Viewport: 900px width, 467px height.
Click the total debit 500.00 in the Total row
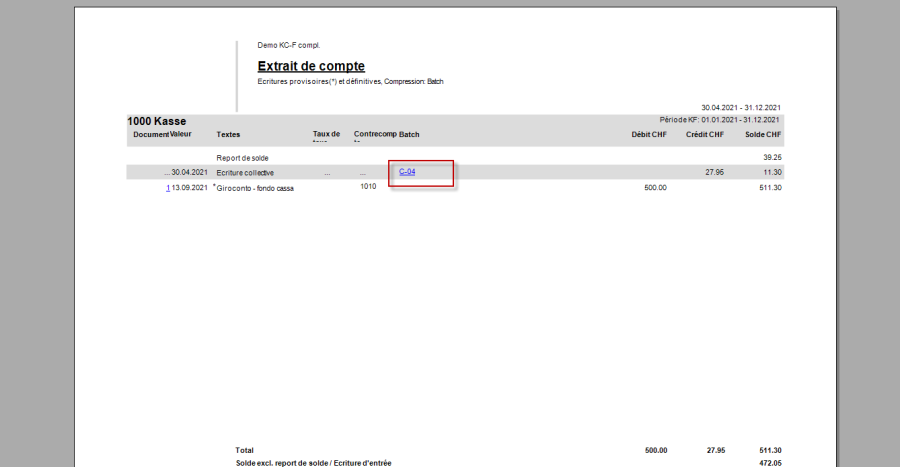(x=656, y=450)
